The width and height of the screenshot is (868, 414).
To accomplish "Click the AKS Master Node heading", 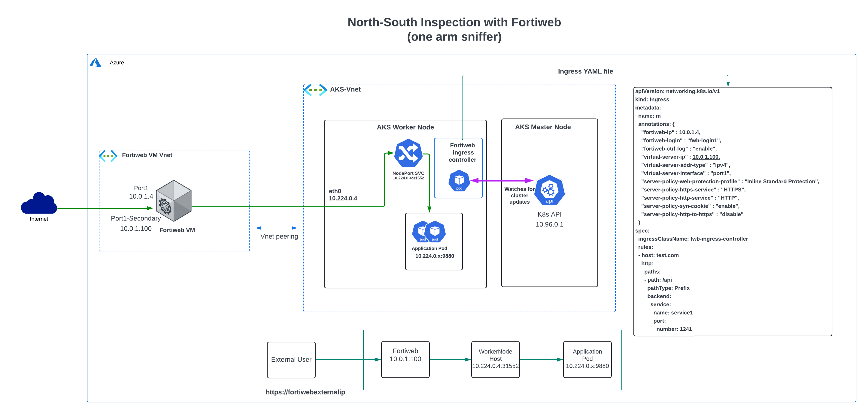I will (x=543, y=127).
